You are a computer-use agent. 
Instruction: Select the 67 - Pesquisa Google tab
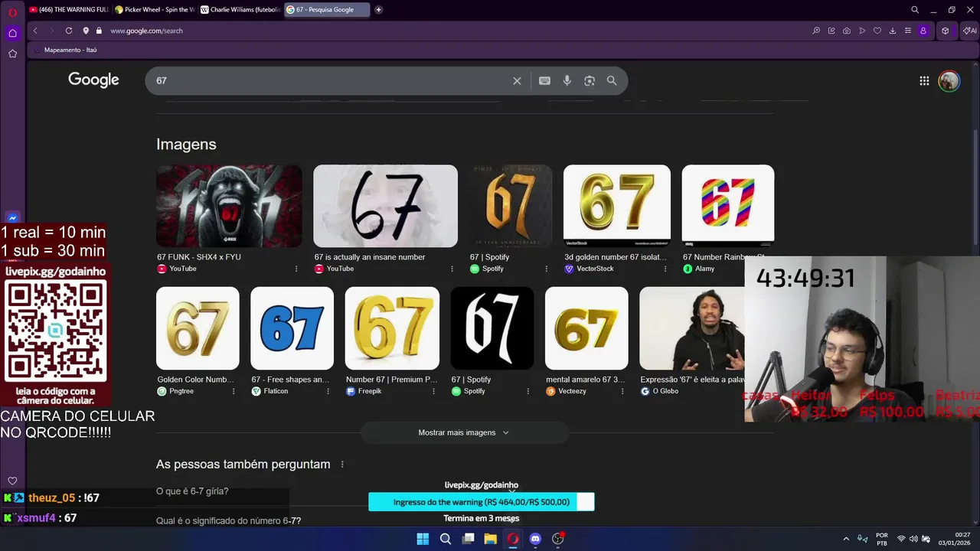point(326,10)
